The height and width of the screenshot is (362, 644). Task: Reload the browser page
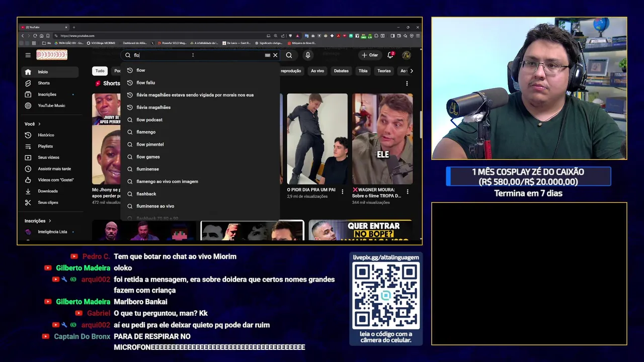coord(35,36)
